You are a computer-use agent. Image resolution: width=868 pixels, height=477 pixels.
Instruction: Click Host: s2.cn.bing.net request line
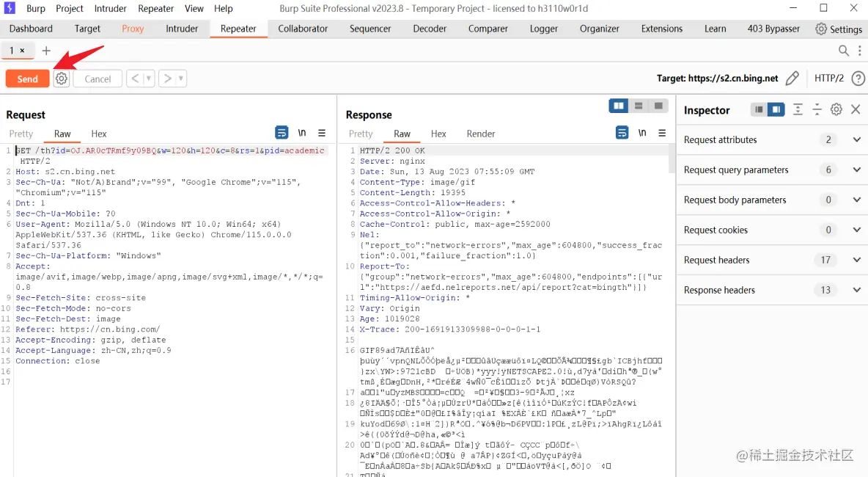pos(65,172)
